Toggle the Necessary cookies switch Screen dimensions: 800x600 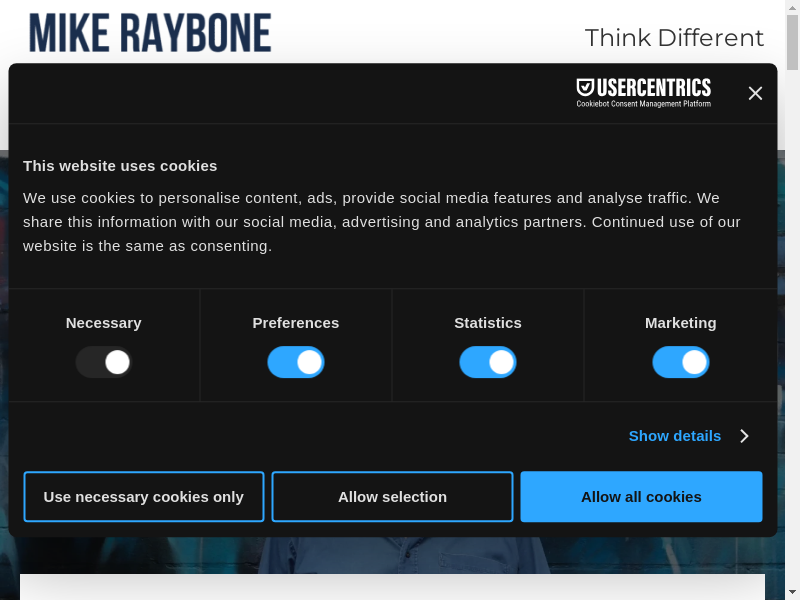click(104, 362)
